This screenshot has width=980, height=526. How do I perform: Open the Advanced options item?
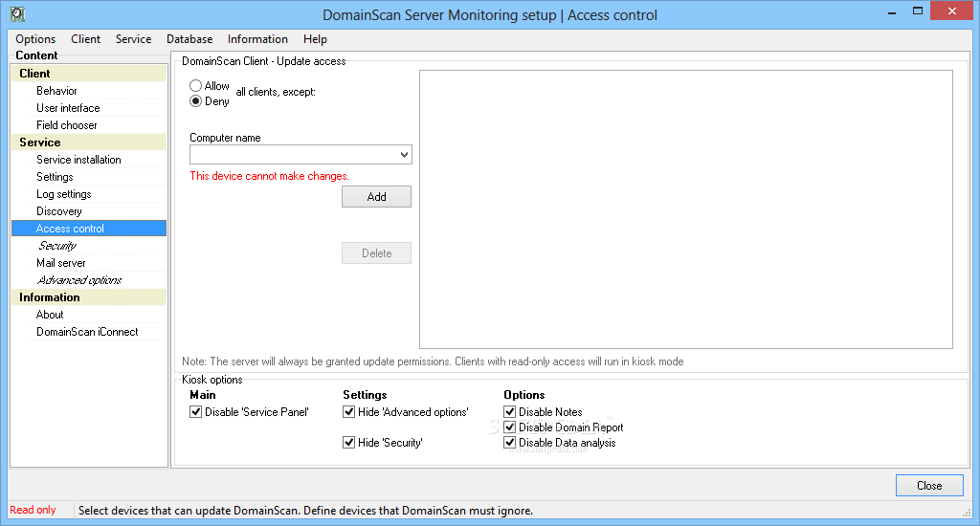tap(78, 280)
